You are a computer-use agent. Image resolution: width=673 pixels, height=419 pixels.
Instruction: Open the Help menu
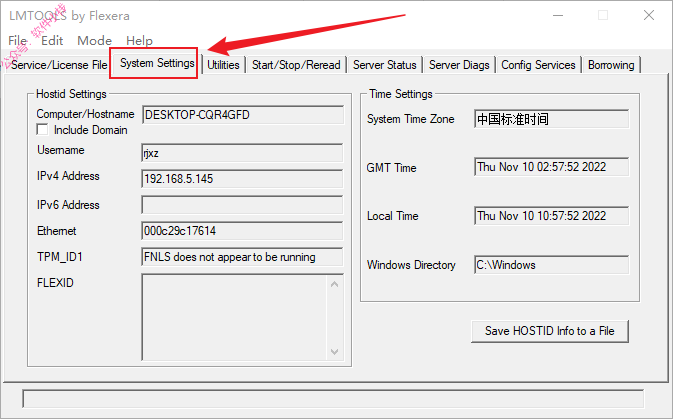139,41
